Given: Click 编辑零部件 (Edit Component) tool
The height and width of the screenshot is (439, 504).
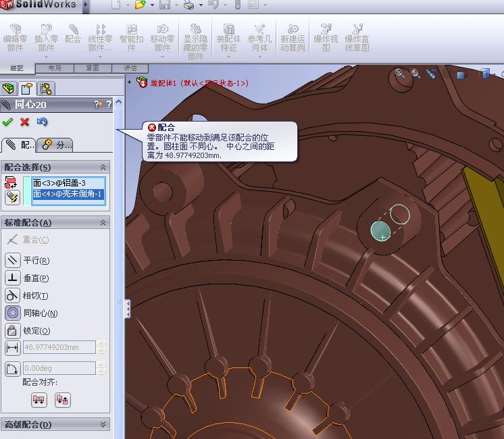Looking at the screenshot, I should pos(15,38).
